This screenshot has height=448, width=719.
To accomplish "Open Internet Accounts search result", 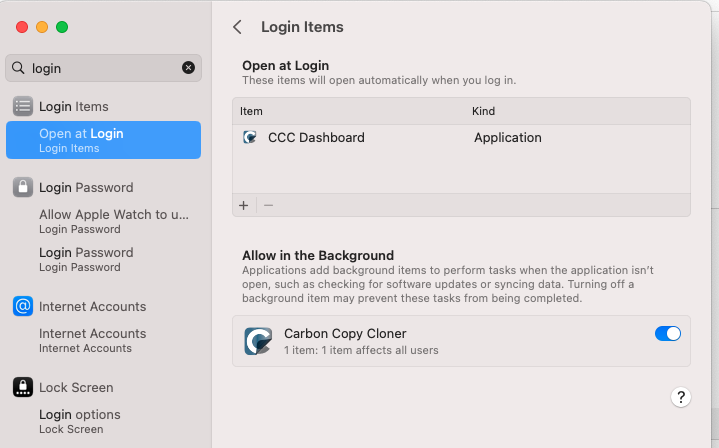I will coord(92,340).
